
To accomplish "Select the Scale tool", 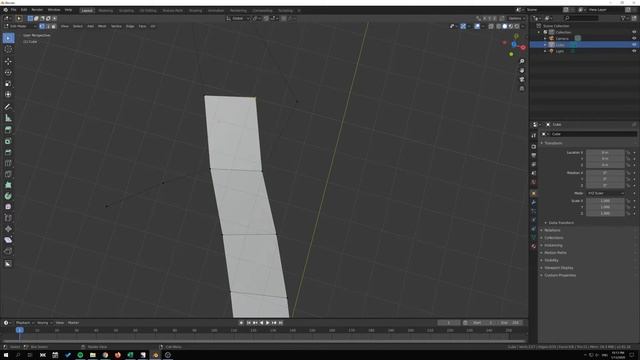I will pyautogui.click(x=8, y=84).
